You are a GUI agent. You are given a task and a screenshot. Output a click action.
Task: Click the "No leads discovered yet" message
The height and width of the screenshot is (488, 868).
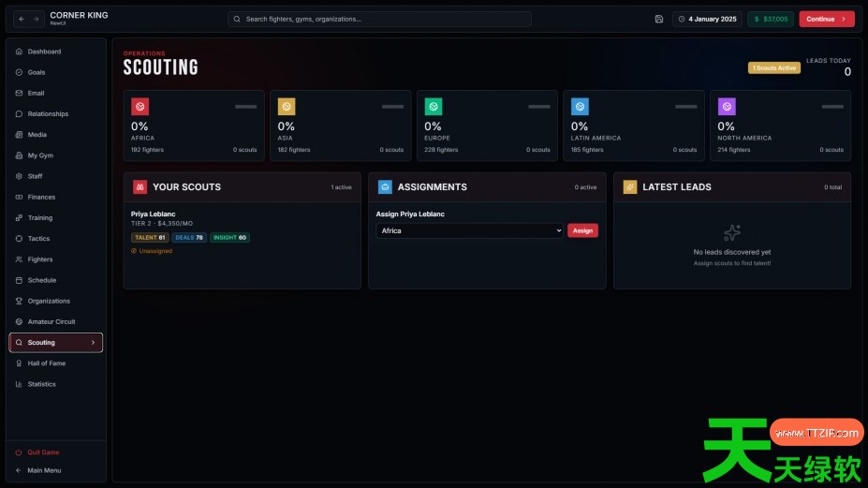(732, 252)
